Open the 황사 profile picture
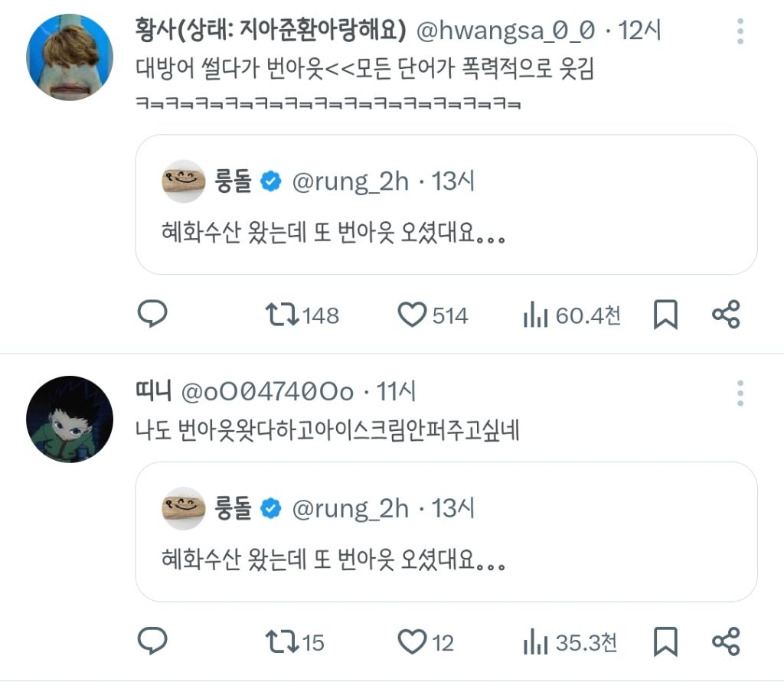Viewport: 784px width, 695px height. point(70,57)
